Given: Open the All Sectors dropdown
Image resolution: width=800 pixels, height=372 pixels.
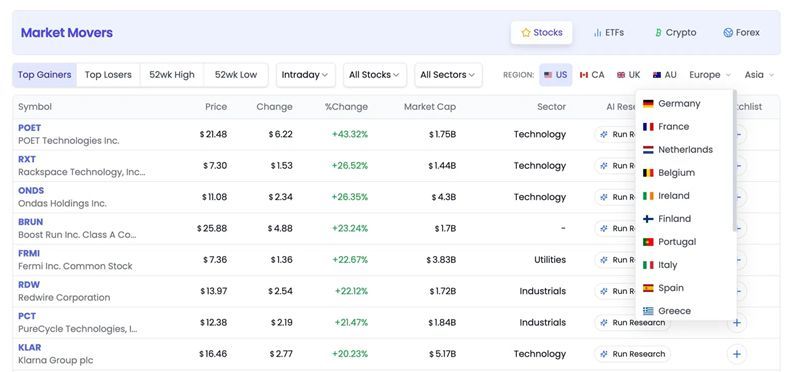Looking at the screenshot, I should (x=448, y=75).
